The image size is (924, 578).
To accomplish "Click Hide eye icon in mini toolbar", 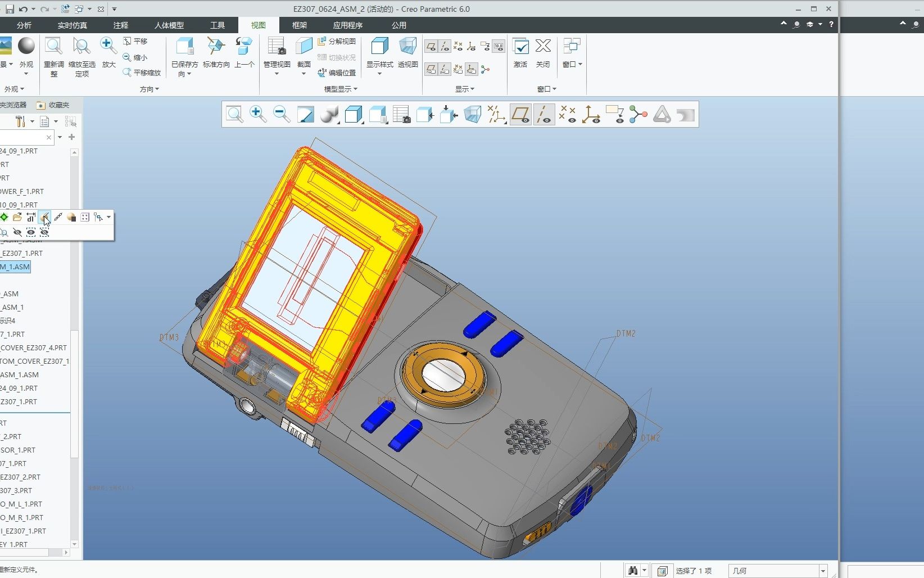I will [x=17, y=232].
